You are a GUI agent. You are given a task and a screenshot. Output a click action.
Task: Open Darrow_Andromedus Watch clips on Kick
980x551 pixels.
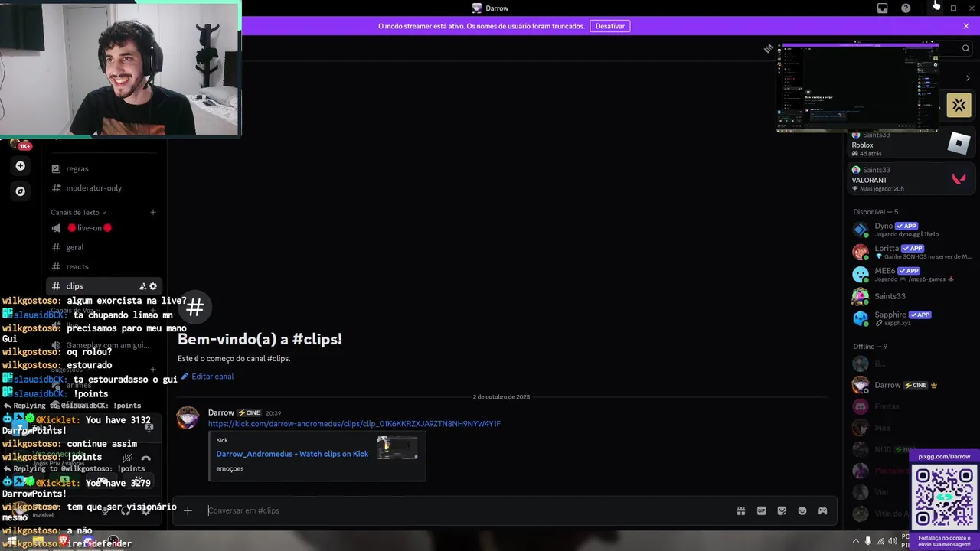tap(292, 454)
